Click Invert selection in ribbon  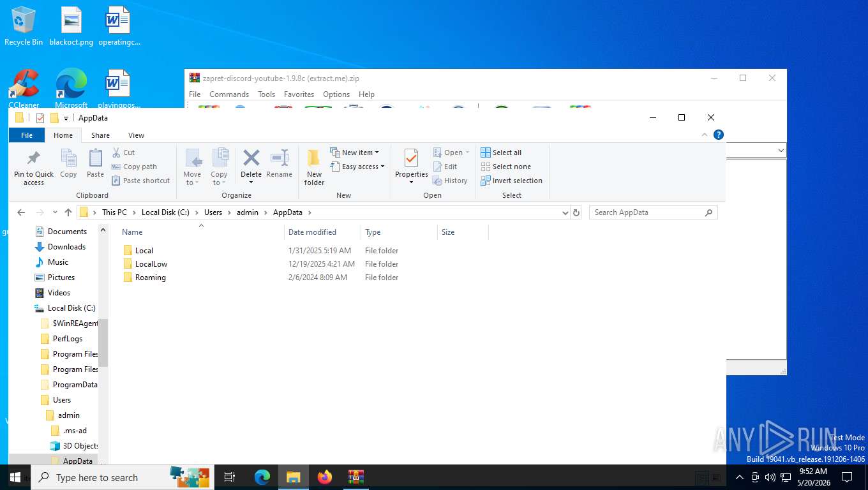click(x=512, y=181)
